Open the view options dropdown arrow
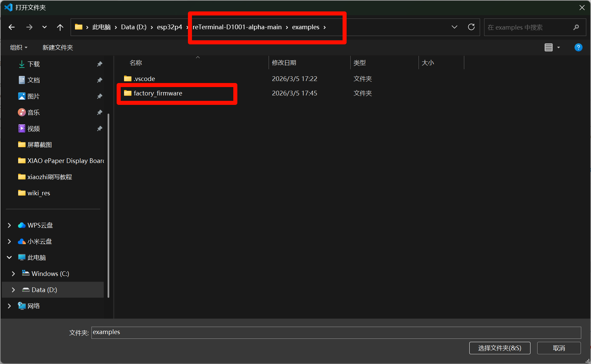Image resolution: width=591 pixels, height=364 pixels. pos(559,47)
